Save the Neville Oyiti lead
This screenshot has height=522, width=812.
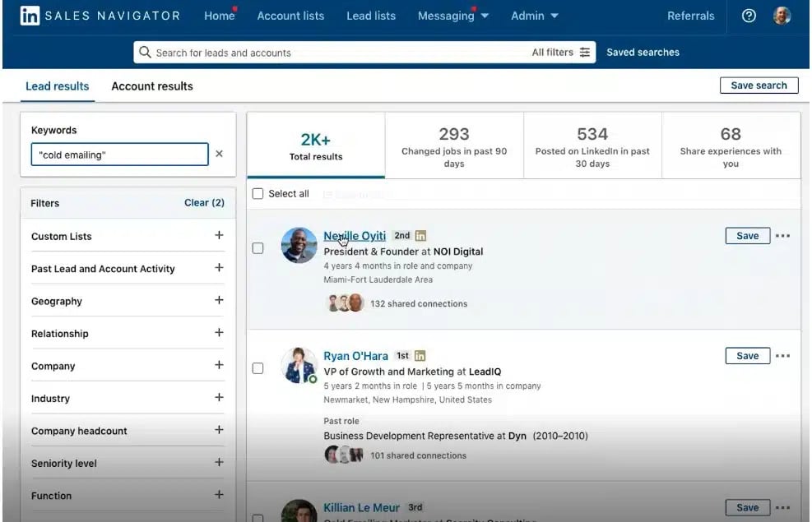747,235
